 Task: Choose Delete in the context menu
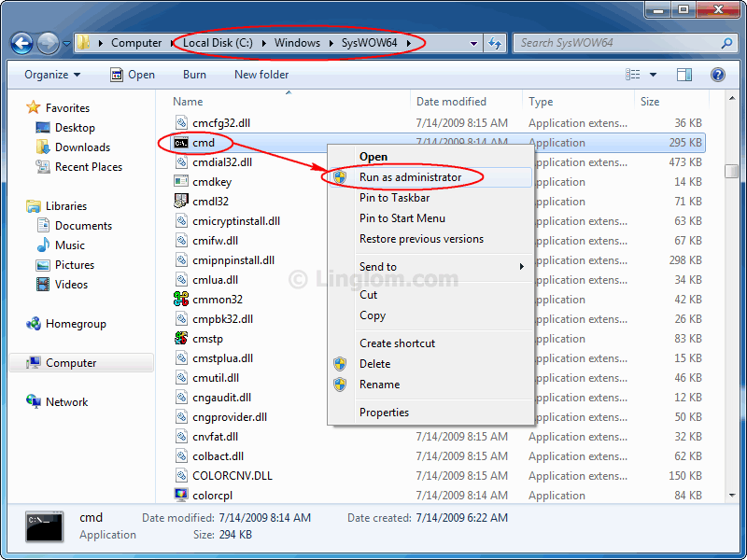[x=430, y=364]
